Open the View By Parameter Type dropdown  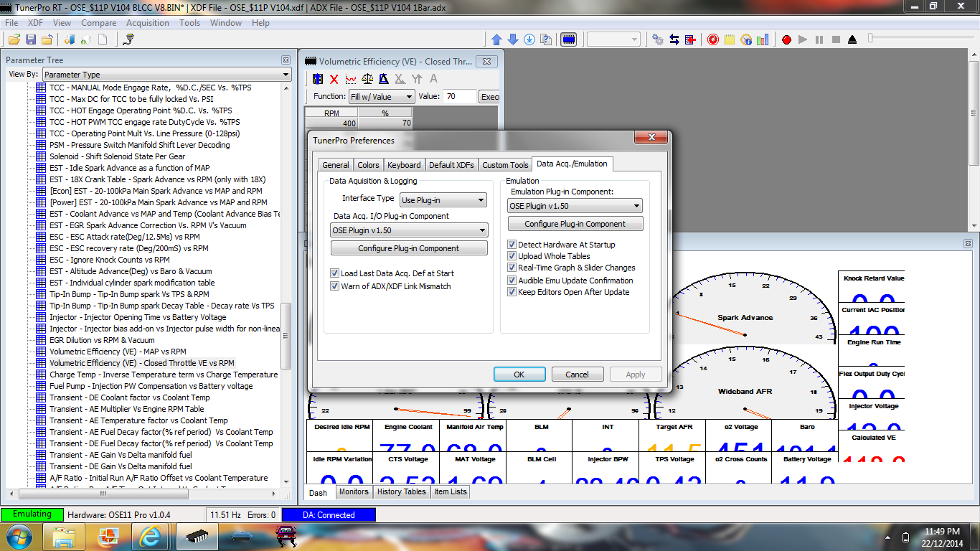pos(166,75)
